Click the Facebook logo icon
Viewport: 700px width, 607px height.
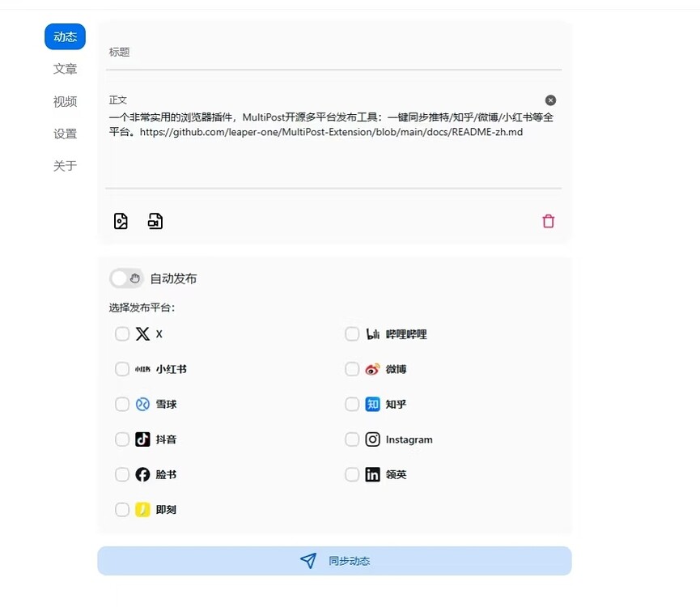[143, 474]
